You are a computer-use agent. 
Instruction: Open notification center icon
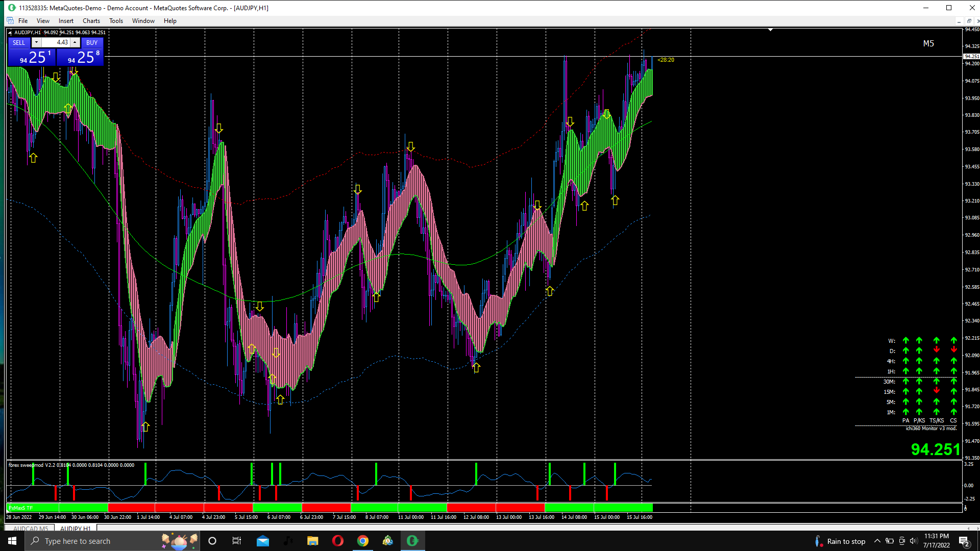pyautogui.click(x=964, y=541)
